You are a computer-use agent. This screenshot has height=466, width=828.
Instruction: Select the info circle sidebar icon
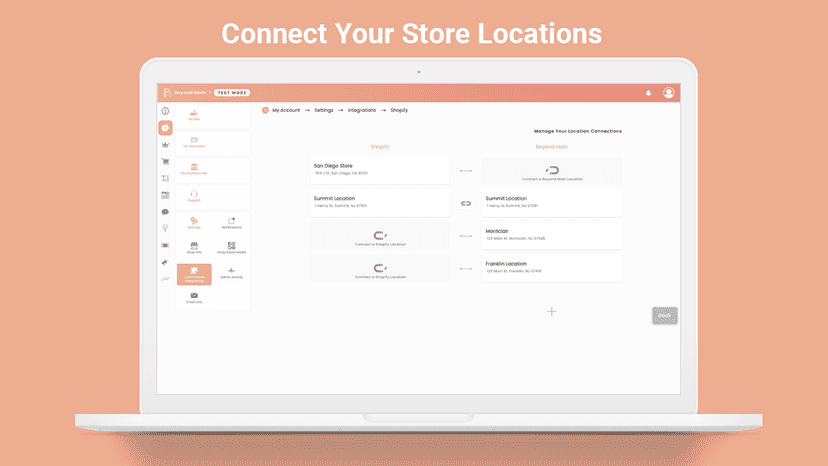pyautogui.click(x=165, y=111)
